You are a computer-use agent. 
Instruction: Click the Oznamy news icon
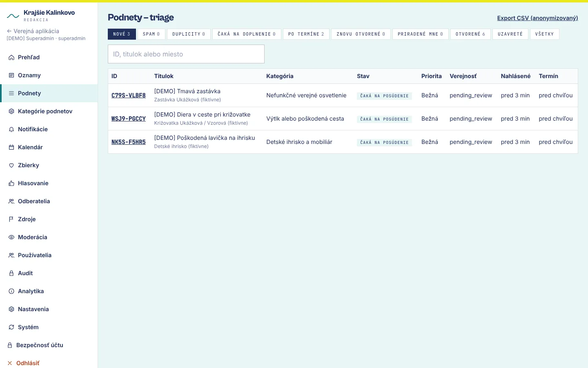(x=11, y=75)
